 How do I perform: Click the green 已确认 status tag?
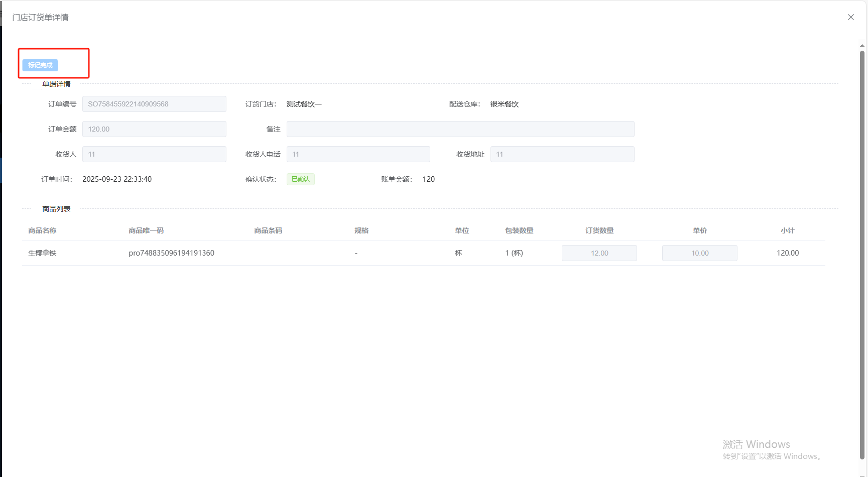(x=300, y=179)
